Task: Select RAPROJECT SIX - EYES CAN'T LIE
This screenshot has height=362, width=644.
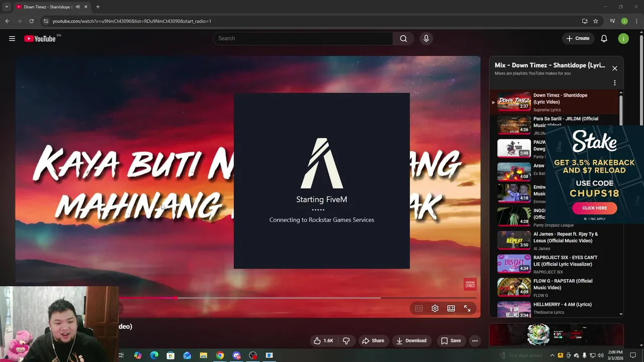Action: click(x=554, y=264)
